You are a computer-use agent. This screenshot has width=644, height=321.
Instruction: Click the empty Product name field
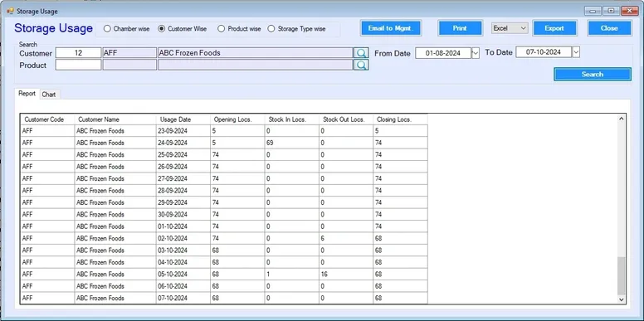click(255, 65)
